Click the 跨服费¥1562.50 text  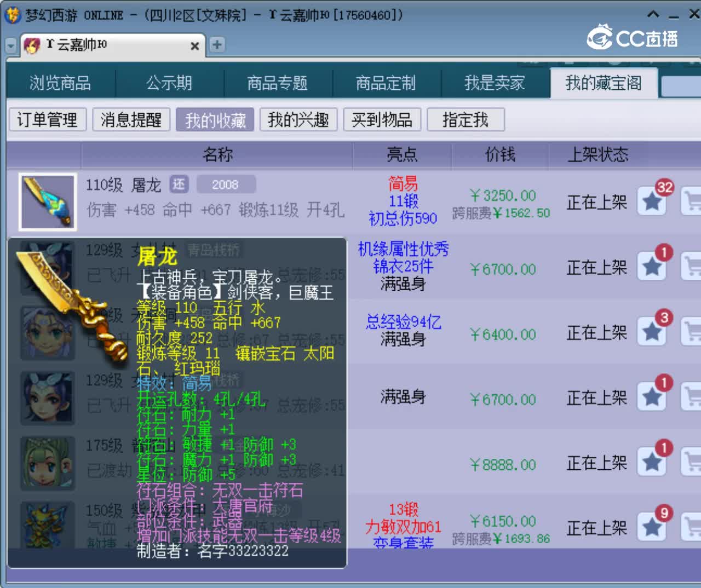501,213
